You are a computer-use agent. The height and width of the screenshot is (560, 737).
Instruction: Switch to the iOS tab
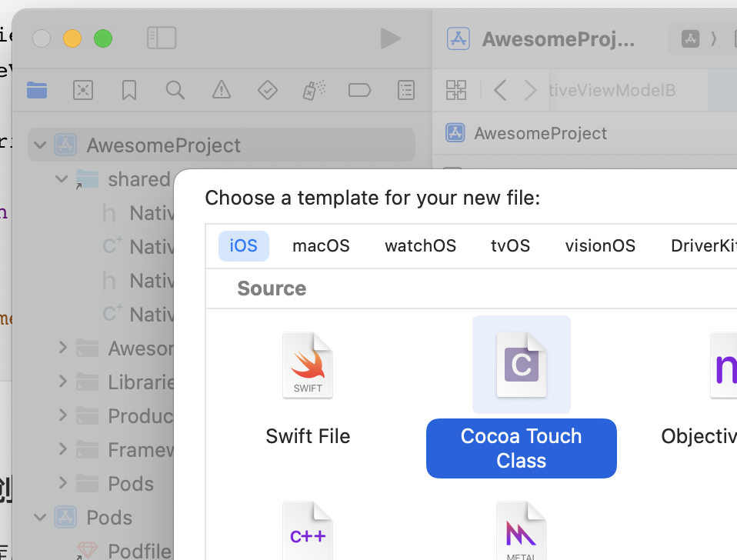(x=243, y=245)
